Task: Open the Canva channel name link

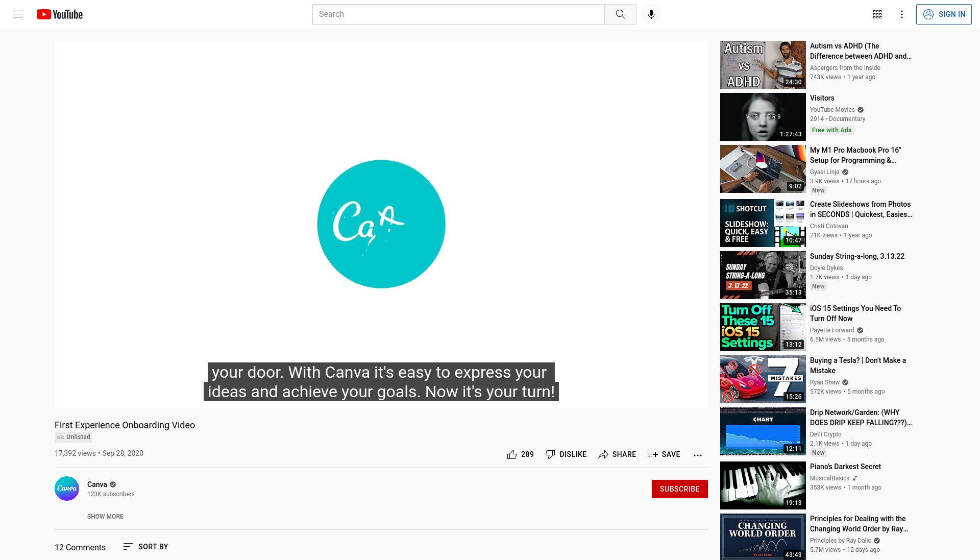Action: point(97,484)
